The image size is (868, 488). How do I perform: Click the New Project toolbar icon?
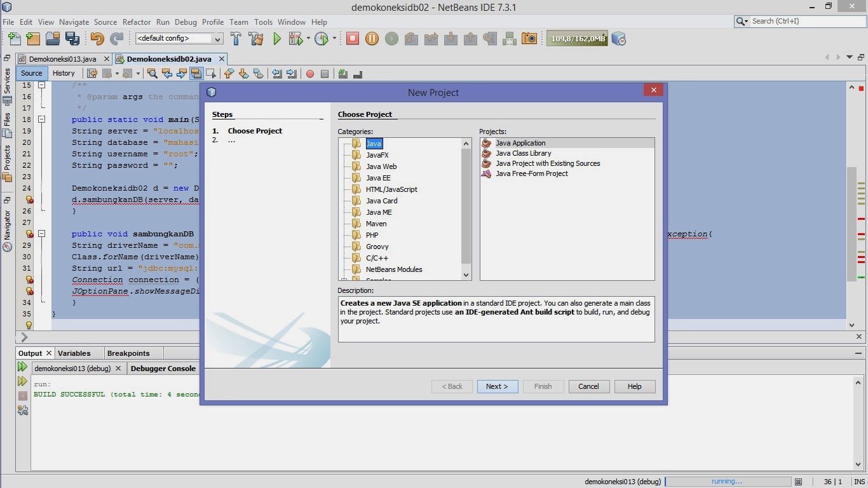(33, 39)
